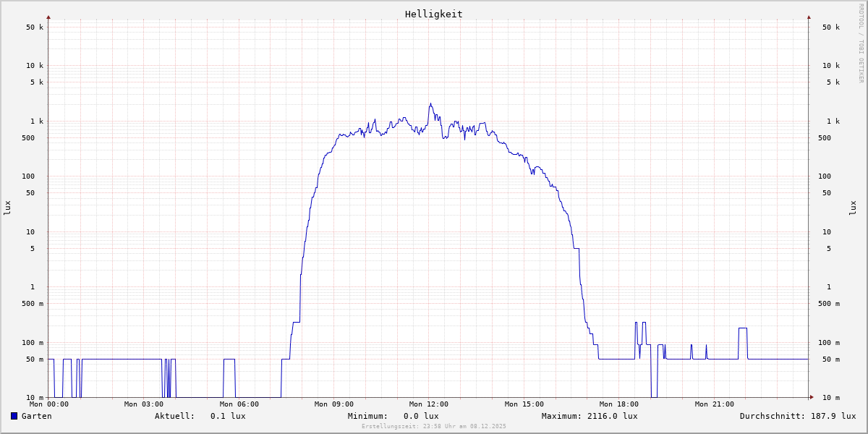
Task: Click the left vertical lux axis label
Action: (x=7, y=208)
